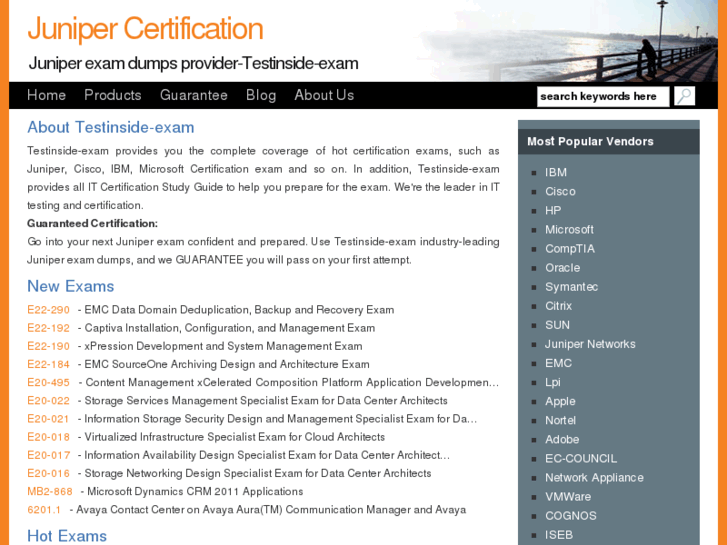Select Juniper Networks vendor link
Viewport: 727px width, 545px height.
(590, 344)
